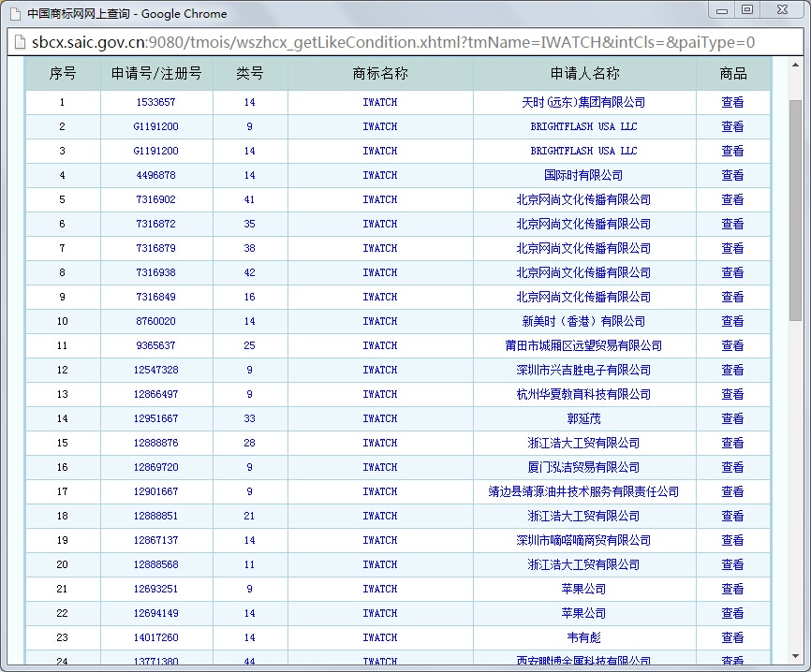This screenshot has height=672, width=811.
Task: Open registration number 14017260
Action: (x=155, y=636)
